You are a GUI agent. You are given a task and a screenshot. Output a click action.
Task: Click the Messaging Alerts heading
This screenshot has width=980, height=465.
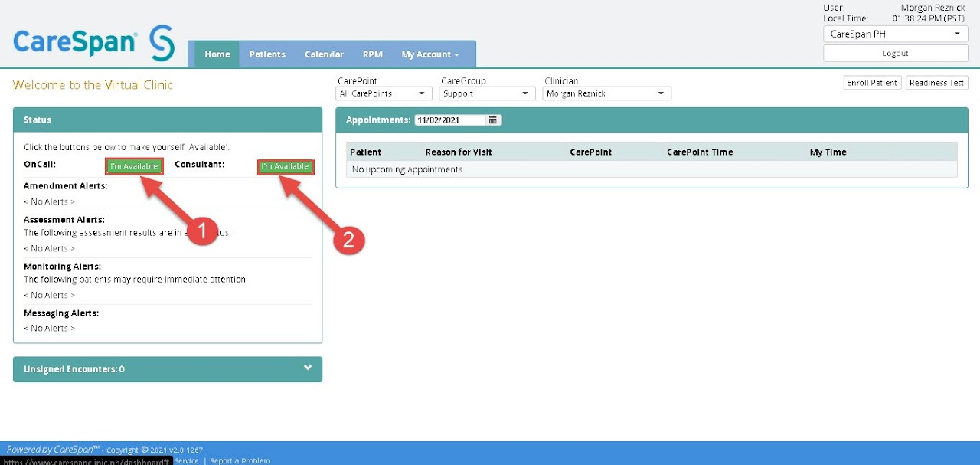[61, 313]
